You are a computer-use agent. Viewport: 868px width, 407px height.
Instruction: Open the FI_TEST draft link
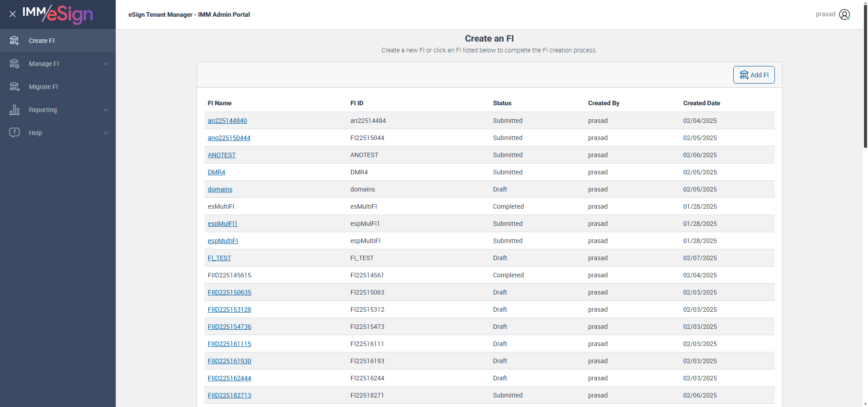pyautogui.click(x=219, y=258)
